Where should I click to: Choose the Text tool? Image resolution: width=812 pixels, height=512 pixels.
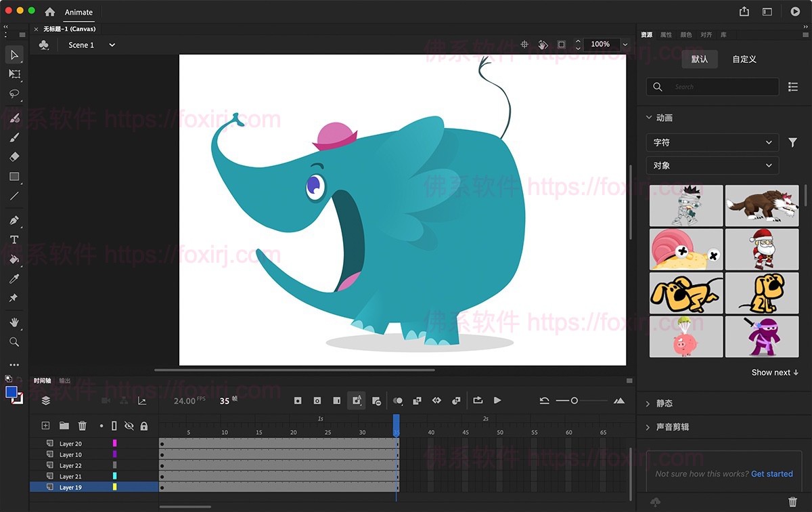pyautogui.click(x=14, y=239)
